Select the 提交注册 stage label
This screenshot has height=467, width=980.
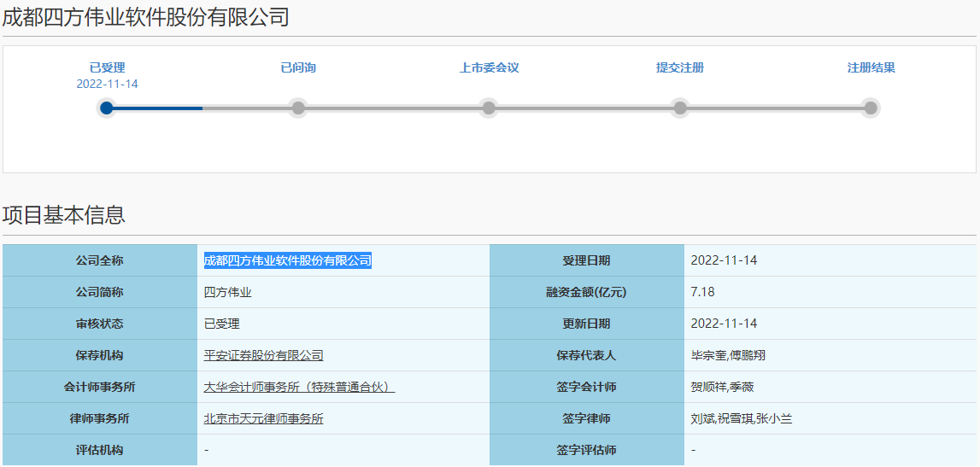click(680, 67)
